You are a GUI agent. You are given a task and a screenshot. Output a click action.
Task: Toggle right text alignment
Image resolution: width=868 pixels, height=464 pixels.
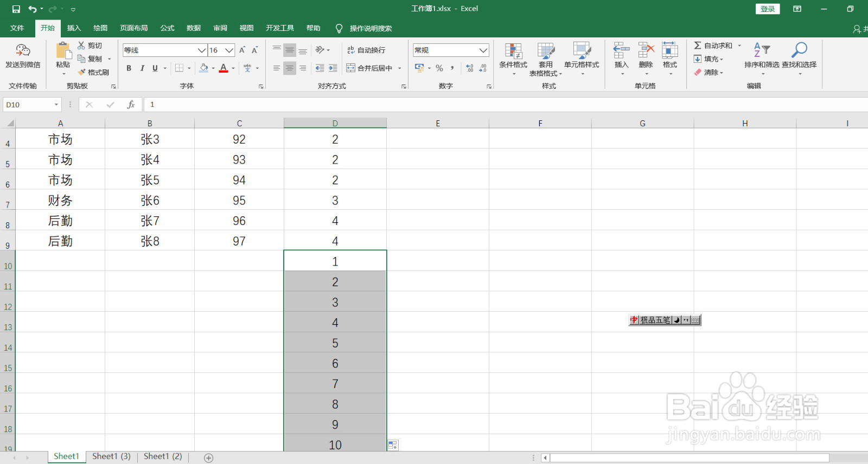point(303,68)
